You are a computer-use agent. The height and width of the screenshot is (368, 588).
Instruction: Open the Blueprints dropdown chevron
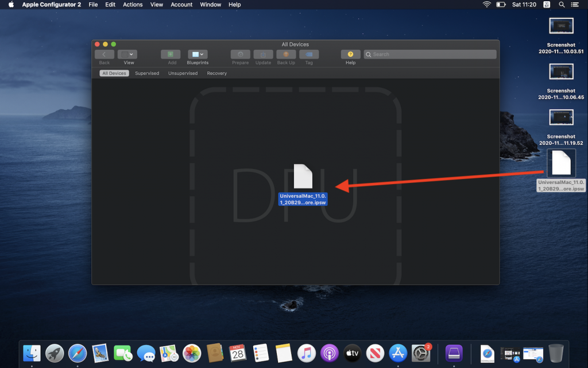coord(202,53)
